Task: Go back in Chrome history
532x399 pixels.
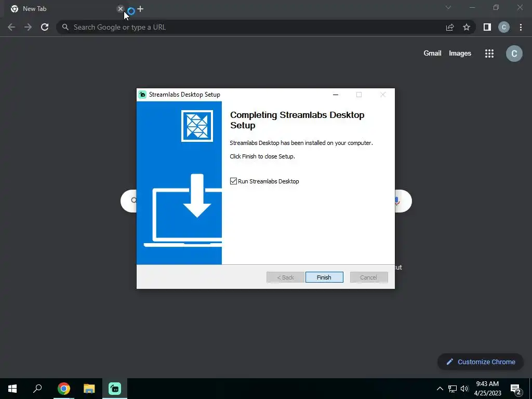Action: click(x=11, y=27)
